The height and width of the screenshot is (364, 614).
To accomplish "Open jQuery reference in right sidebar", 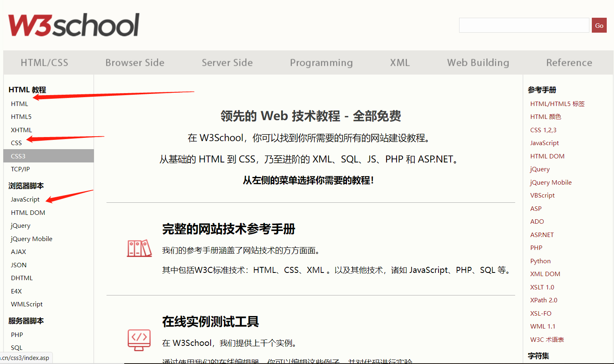I will 540,169.
